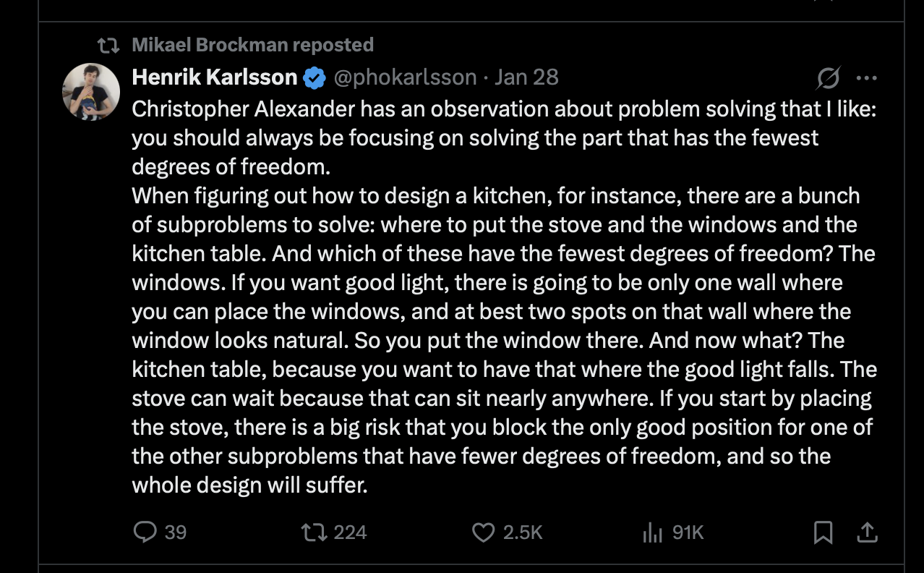
Task: Click the 2.5K likes count
Action: coord(522,532)
